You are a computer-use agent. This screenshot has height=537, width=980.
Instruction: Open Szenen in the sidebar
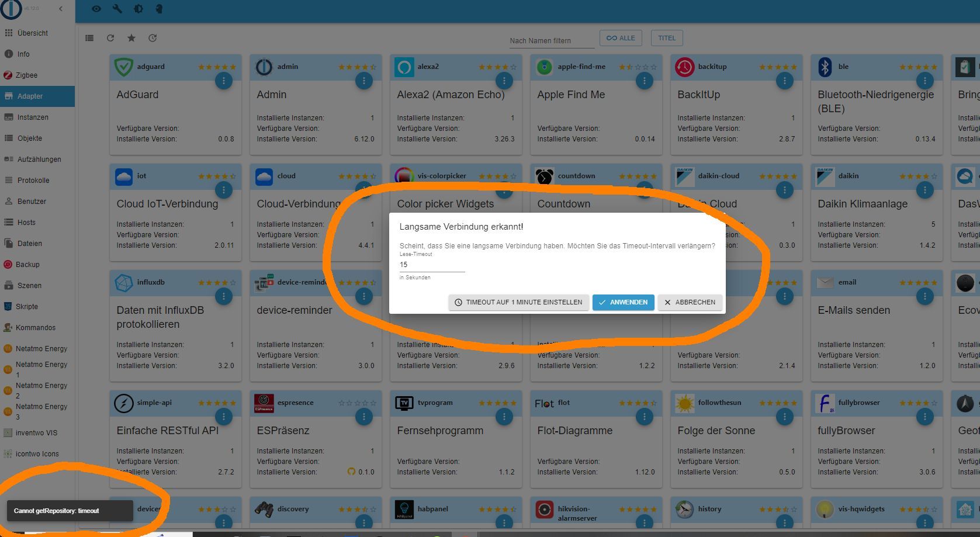coord(37,286)
